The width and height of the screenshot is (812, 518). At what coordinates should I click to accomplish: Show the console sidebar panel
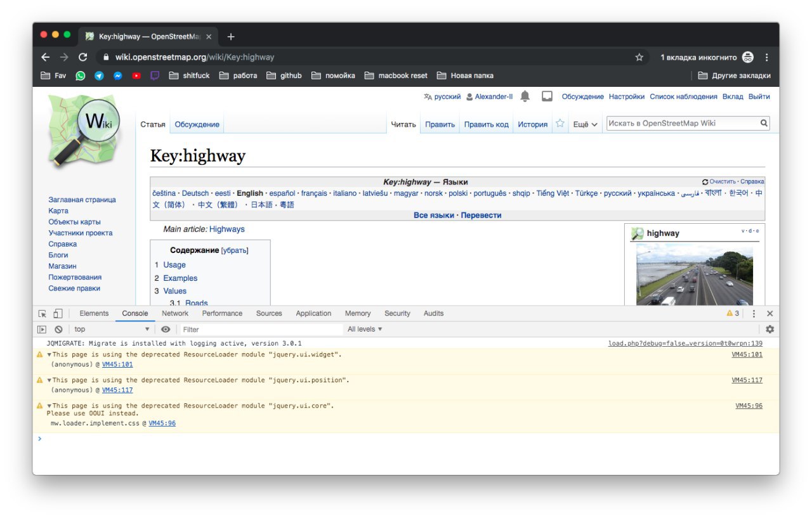[x=42, y=329]
